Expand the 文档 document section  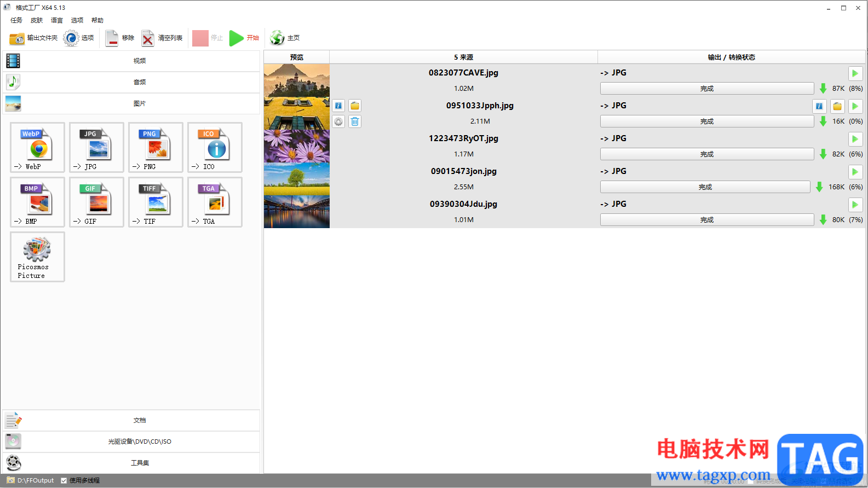click(x=131, y=420)
